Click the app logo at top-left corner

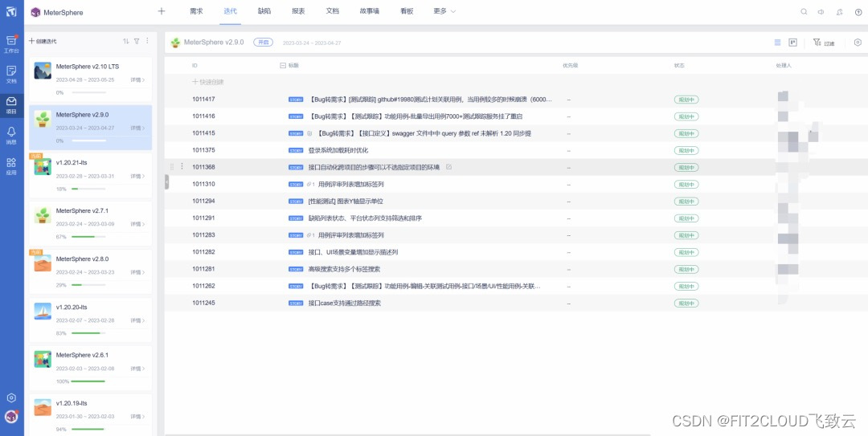click(11, 11)
